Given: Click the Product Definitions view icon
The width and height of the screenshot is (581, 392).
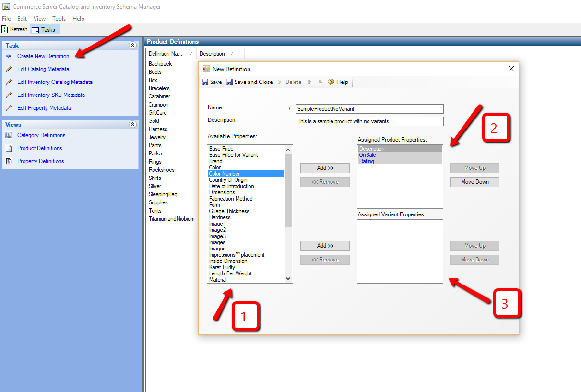Looking at the screenshot, I should 8,148.
